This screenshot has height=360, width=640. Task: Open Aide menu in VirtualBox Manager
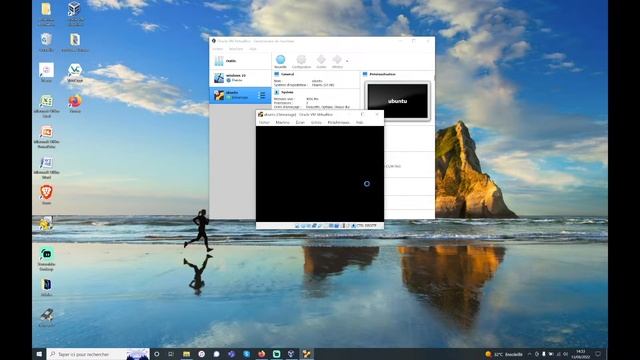253,49
